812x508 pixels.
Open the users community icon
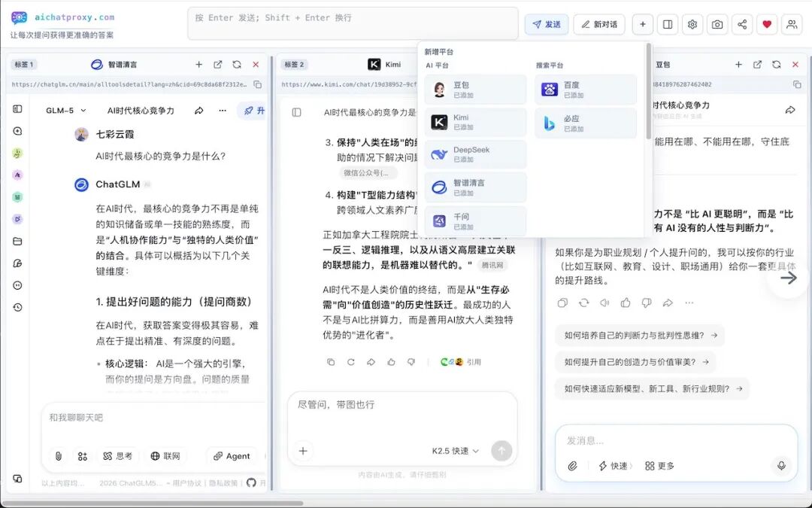coord(792,24)
